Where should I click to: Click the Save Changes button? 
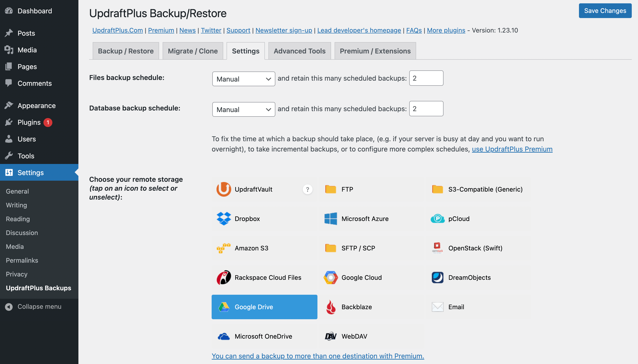[605, 10]
